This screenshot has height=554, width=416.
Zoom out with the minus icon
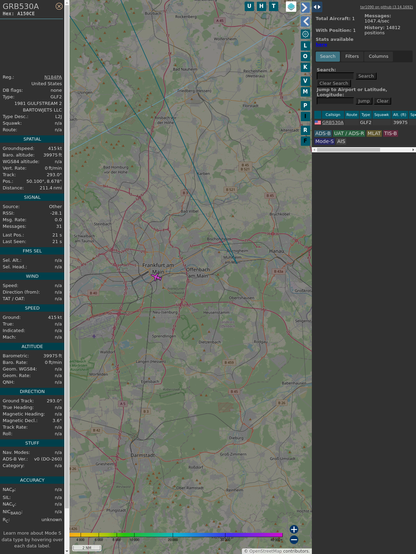pos(294,540)
